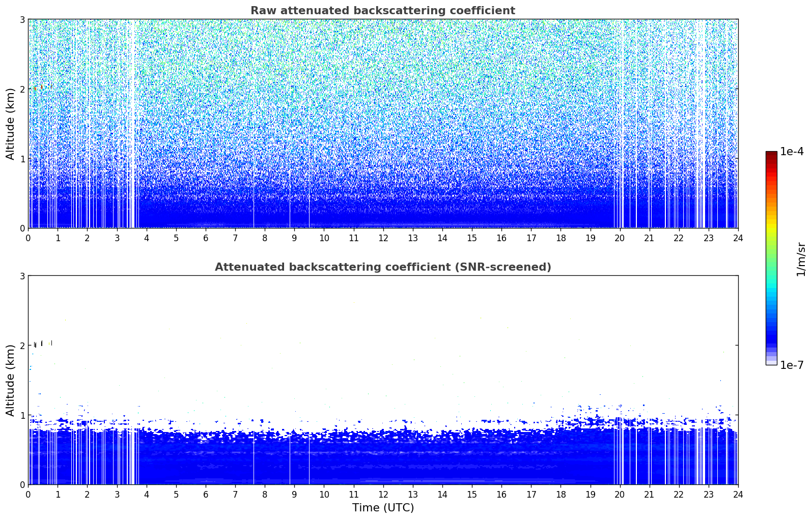Click the '1e-7' colorbar minimum label
This screenshot has height=519, width=812.
792,365
